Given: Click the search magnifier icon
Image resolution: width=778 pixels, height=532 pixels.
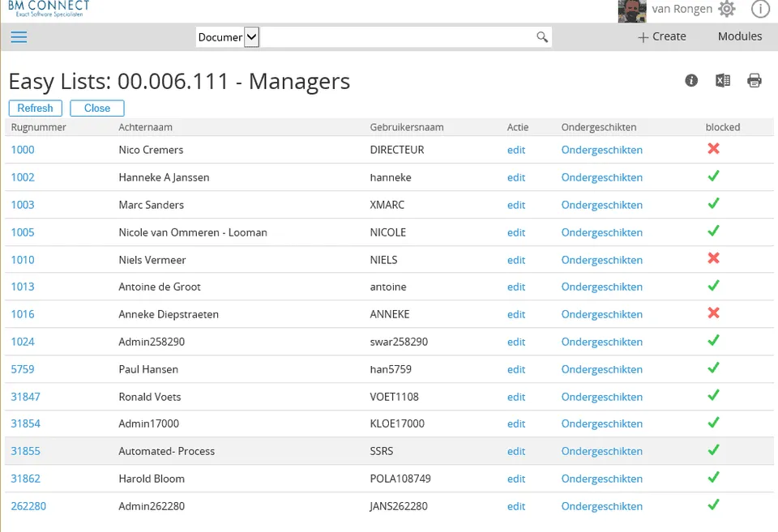Looking at the screenshot, I should coord(542,37).
